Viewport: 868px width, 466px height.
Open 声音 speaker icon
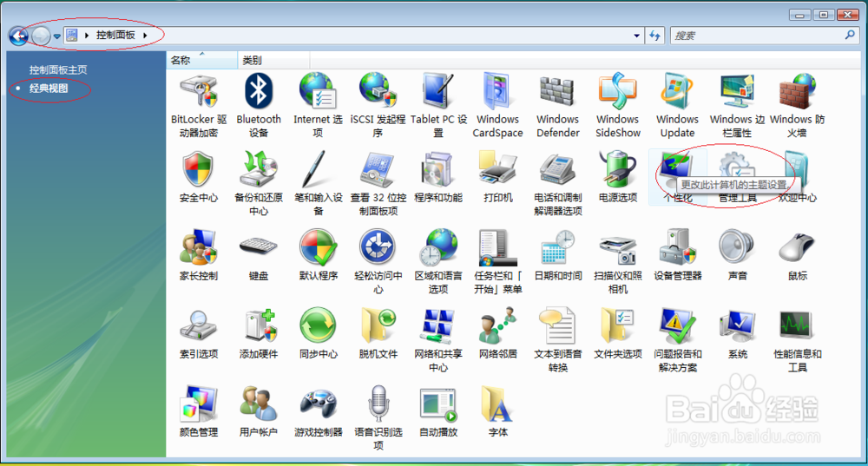click(x=737, y=247)
